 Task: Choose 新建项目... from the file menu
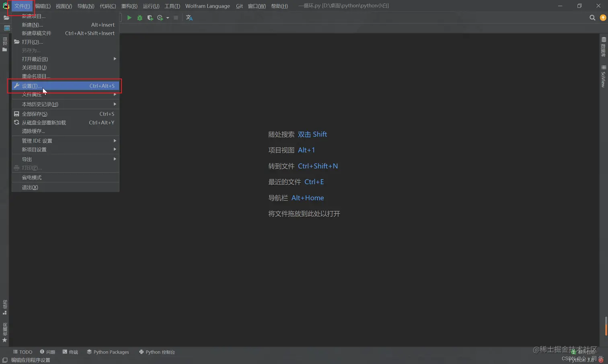click(66, 16)
